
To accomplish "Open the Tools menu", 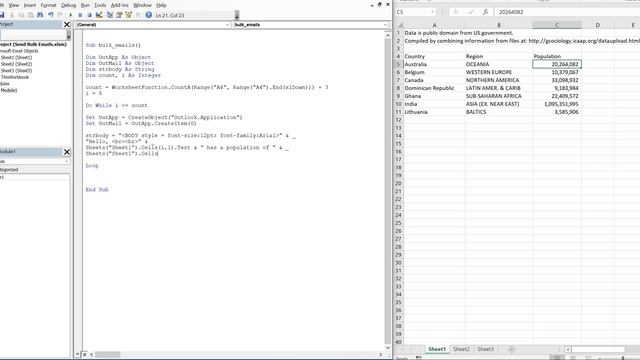I will [x=100, y=5].
